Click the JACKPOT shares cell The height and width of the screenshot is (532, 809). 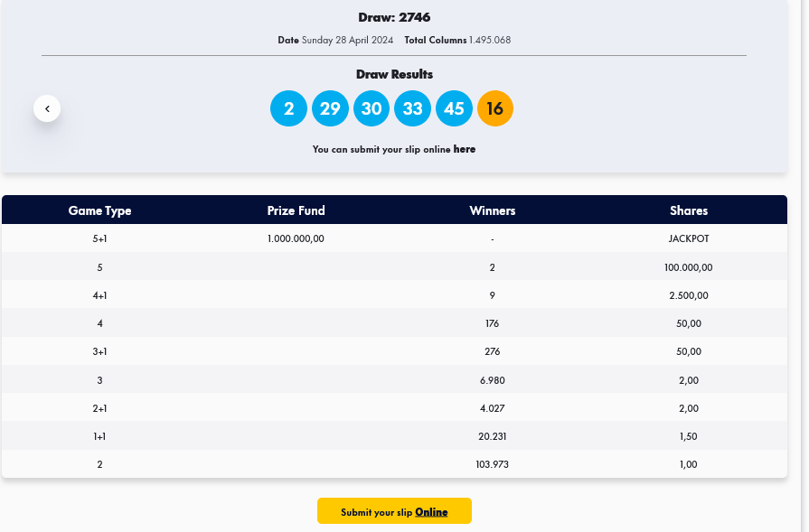[x=689, y=239]
